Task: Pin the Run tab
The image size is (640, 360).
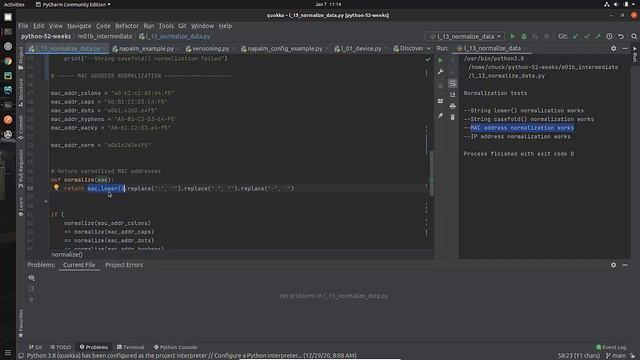Action: coord(440,116)
